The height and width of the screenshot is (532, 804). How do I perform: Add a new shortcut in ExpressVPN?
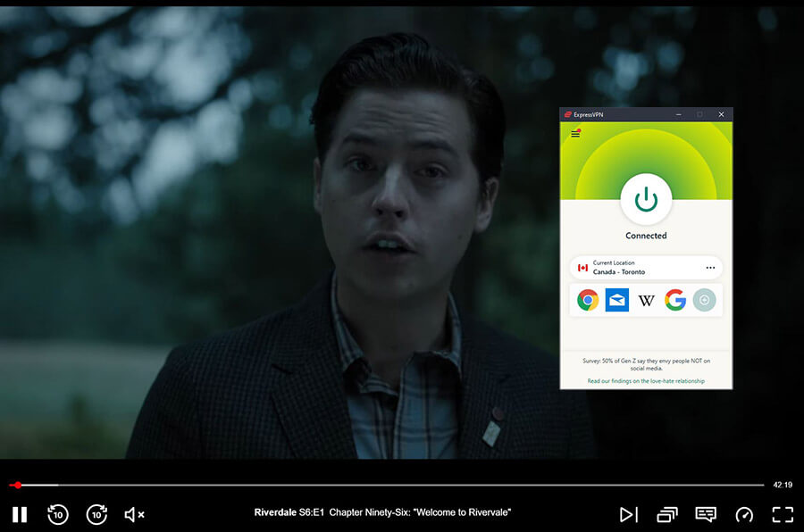tap(705, 300)
